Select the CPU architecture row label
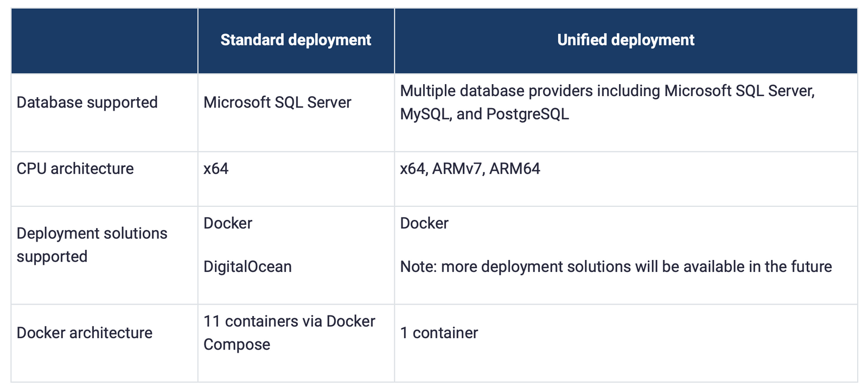 point(75,169)
